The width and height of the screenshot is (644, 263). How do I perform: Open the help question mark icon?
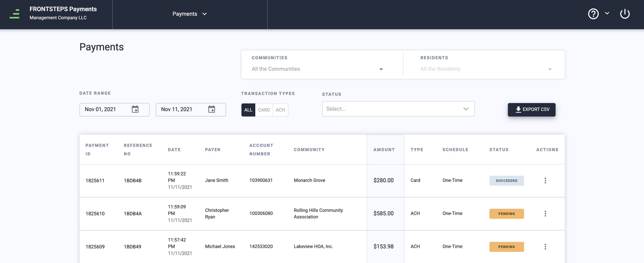click(x=593, y=14)
